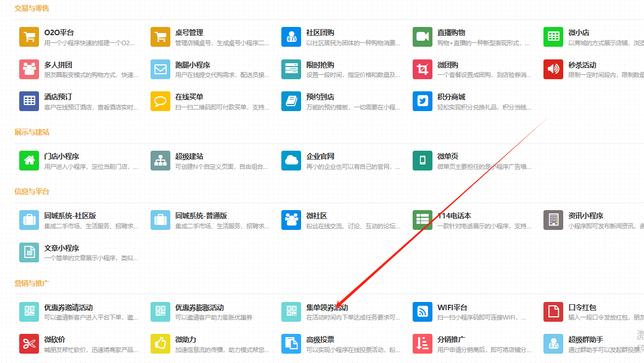Click description text '客户在线预订酒店'
Viewport: 644px width, 363px height.
(x=69, y=107)
